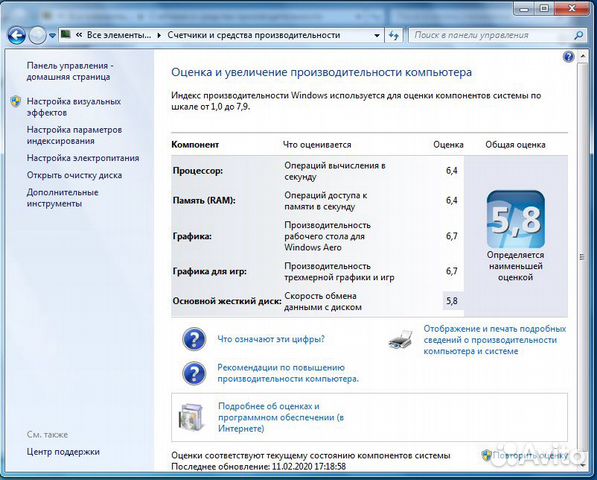Open 'Настройка электропитания'

(83, 158)
